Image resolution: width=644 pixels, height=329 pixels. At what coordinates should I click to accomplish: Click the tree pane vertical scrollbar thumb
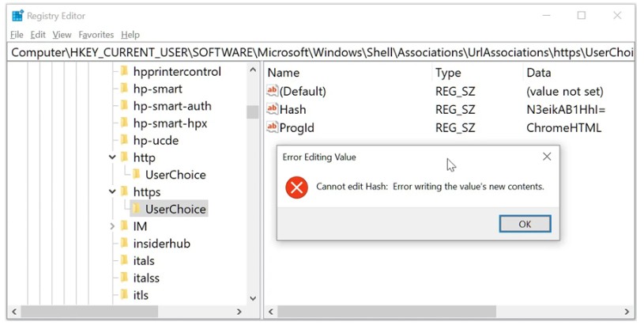point(253,112)
